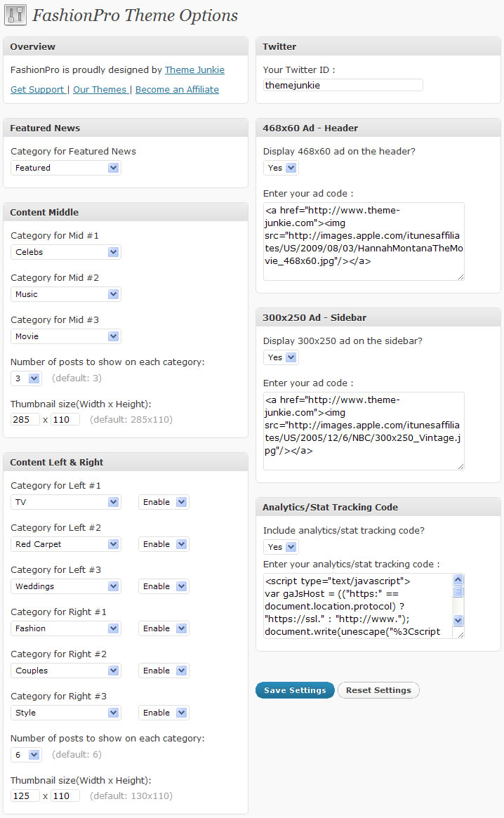Open the Category for Mid #2 Music dropdown
504x818 pixels.
click(66, 294)
